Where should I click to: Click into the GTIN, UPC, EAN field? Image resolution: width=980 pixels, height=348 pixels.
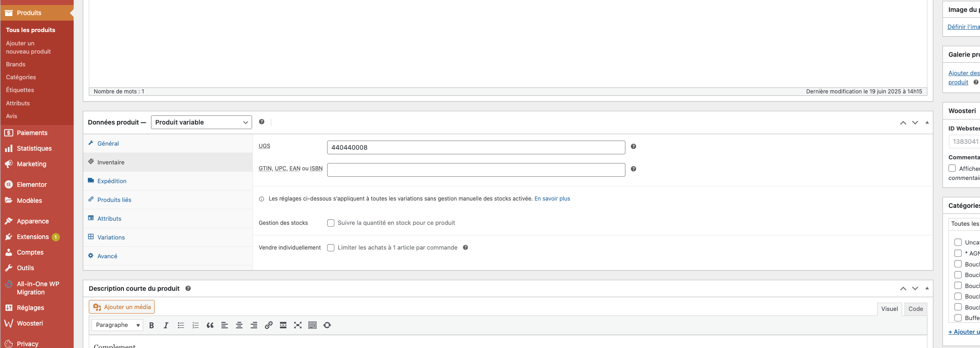(476, 170)
